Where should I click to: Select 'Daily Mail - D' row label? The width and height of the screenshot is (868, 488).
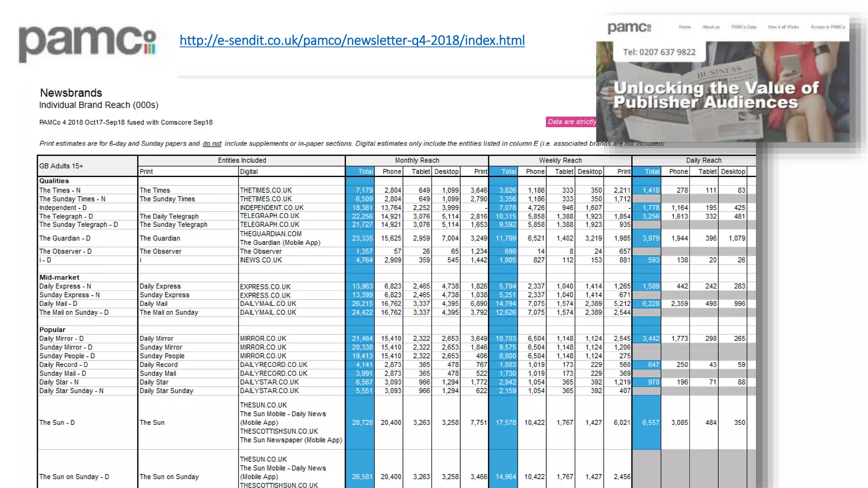[58, 304]
